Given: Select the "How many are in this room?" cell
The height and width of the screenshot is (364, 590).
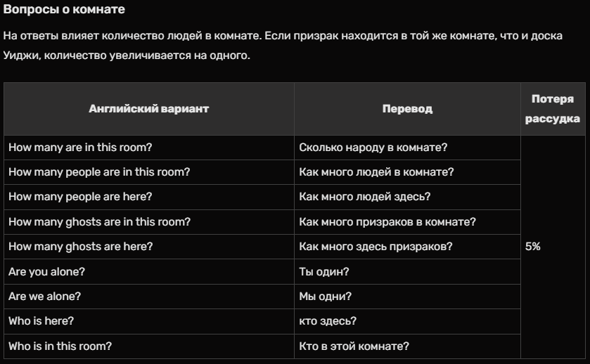Looking at the screenshot, I should pyautogui.click(x=80, y=148).
